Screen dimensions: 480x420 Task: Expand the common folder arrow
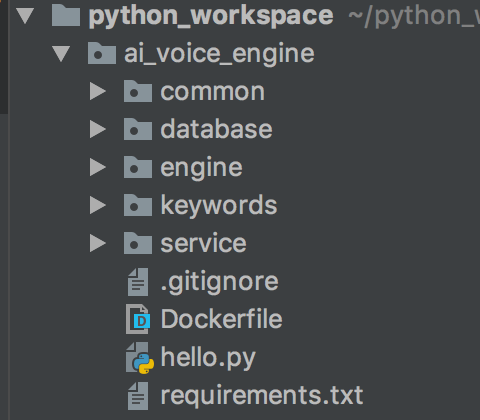tap(98, 91)
